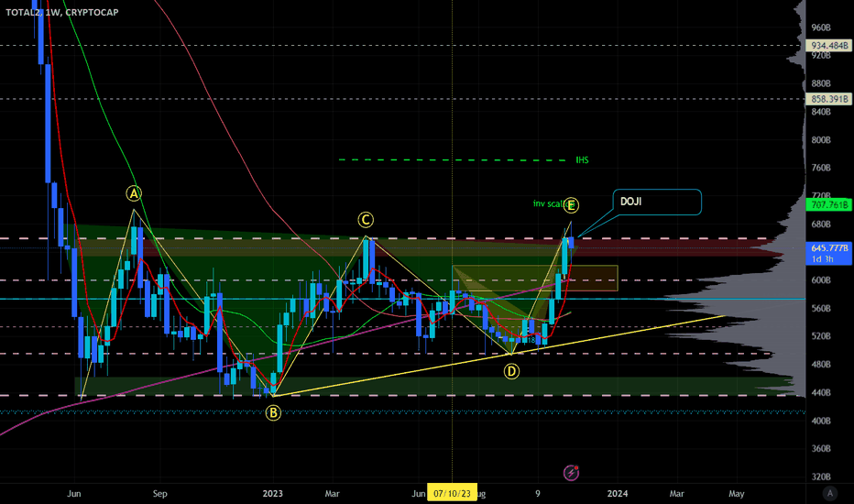Click the 934.484B price level label

pyautogui.click(x=828, y=46)
